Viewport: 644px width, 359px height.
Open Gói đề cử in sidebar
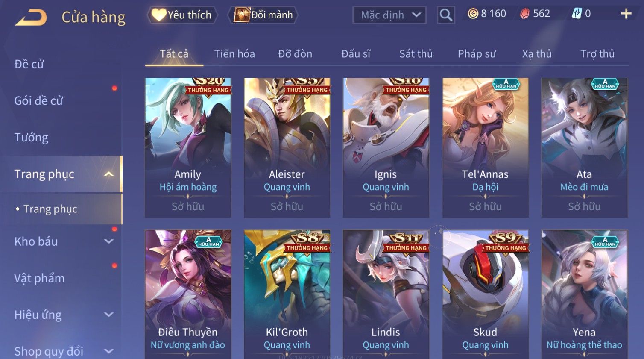38,101
